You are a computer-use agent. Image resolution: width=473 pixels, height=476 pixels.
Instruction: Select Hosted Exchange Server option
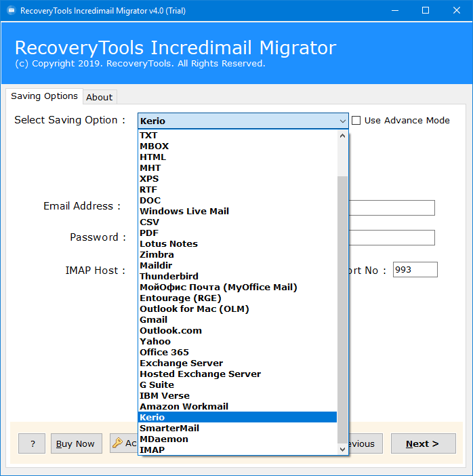238,374
